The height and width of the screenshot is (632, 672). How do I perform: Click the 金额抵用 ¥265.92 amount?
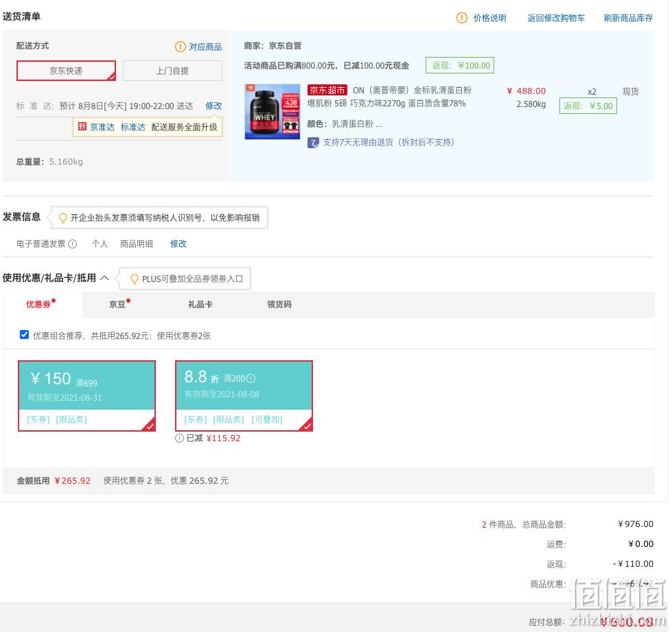click(x=73, y=481)
